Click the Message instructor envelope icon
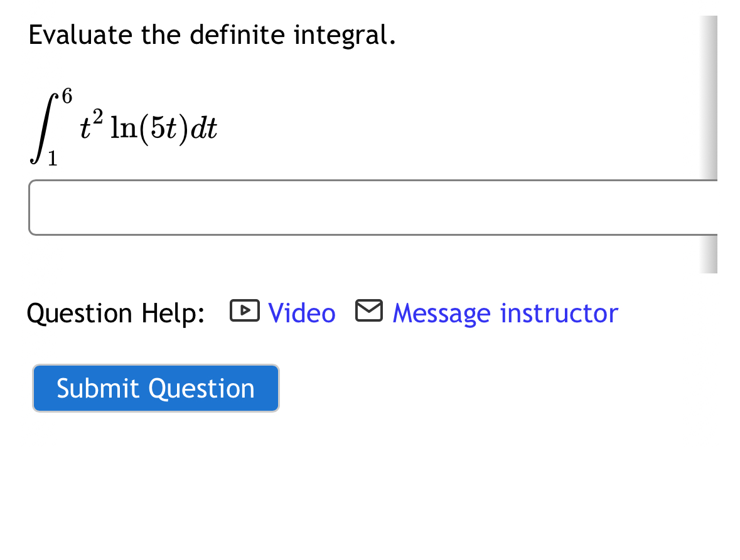 (x=369, y=309)
